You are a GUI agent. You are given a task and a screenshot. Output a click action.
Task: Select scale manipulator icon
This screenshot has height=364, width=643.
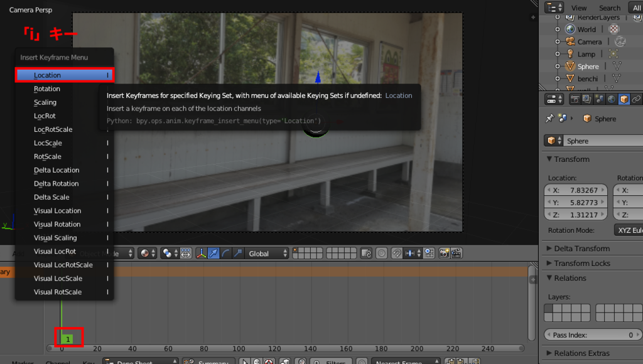pyautogui.click(x=238, y=254)
